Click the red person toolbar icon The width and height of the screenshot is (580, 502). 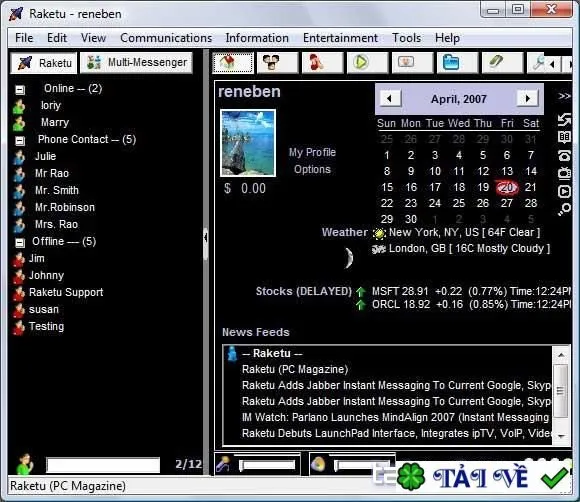pyautogui.click(x=323, y=63)
